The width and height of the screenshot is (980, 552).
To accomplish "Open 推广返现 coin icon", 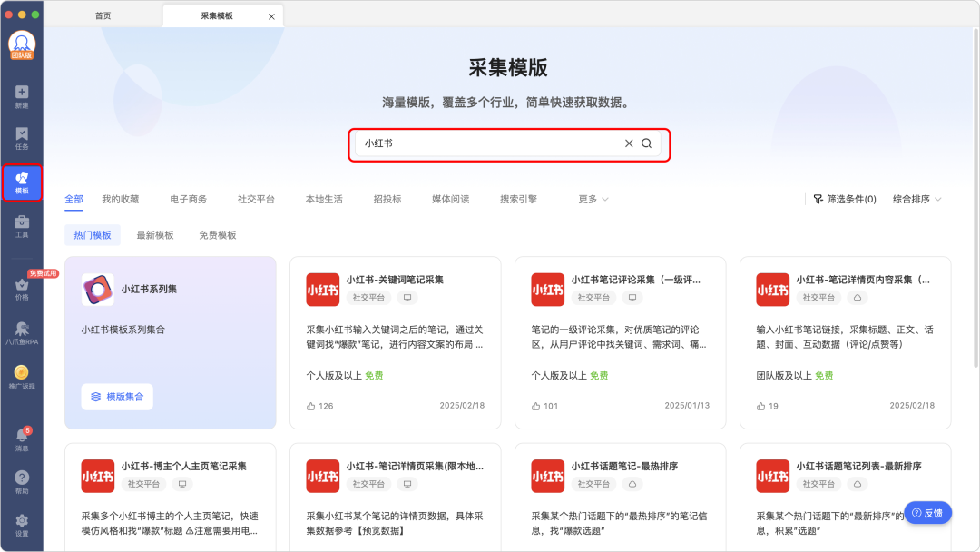I will click(x=22, y=378).
